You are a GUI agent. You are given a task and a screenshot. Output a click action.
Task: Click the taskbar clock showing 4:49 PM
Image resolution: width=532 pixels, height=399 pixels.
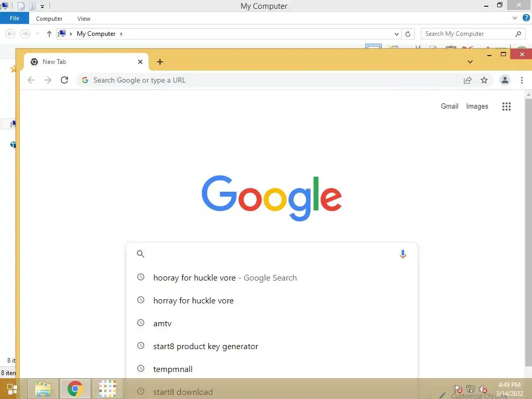pos(509,389)
